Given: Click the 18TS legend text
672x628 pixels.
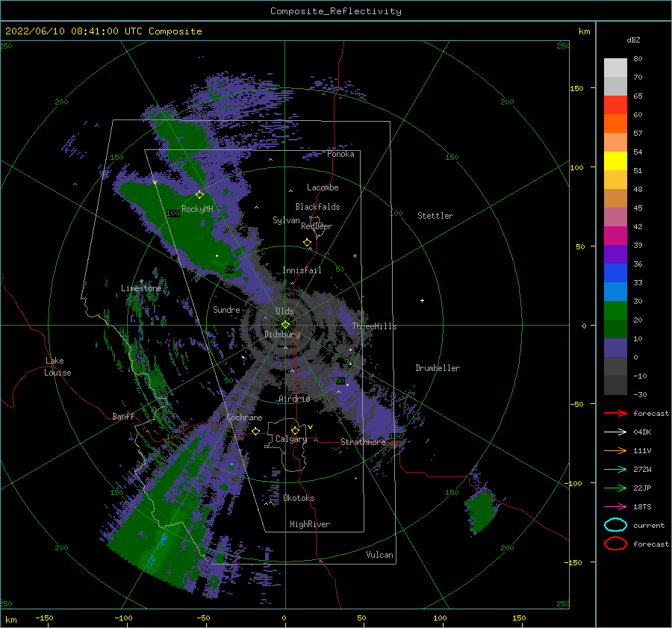Looking at the screenshot, I should [x=642, y=507].
